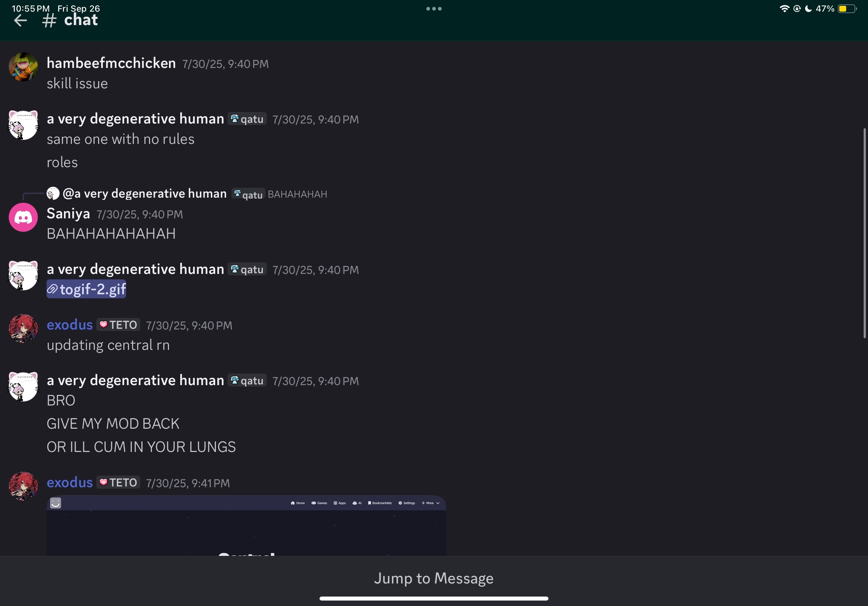Tap the hambeefmcchicken username
The image size is (868, 606).
click(x=111, y=63)
